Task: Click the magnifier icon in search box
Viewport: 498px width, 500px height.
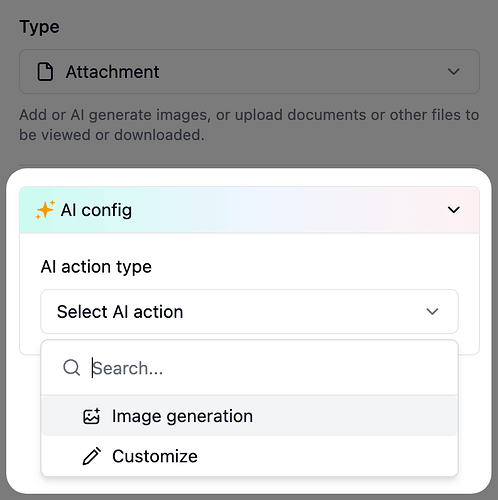Action: click(x=71, y=368)
